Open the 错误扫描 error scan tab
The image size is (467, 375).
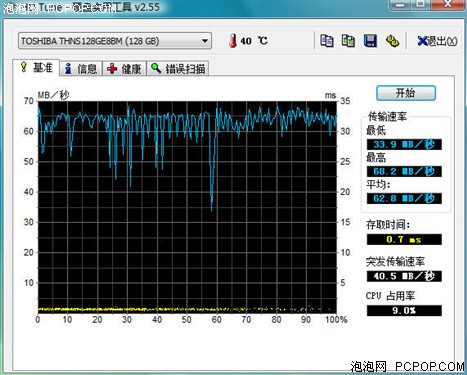178,69
